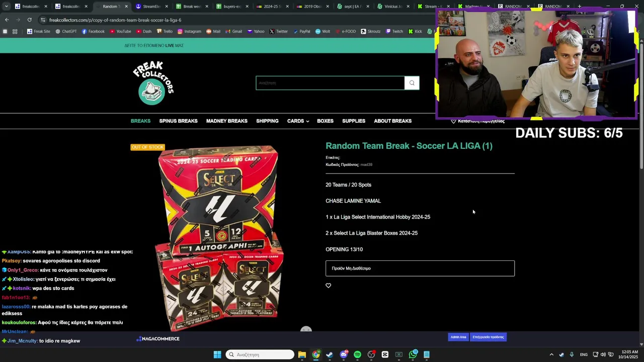Viewport: 644px width, 362px height.
Task: Click the Επεξεργασία προϊόντος edit button
Action: 488,337
